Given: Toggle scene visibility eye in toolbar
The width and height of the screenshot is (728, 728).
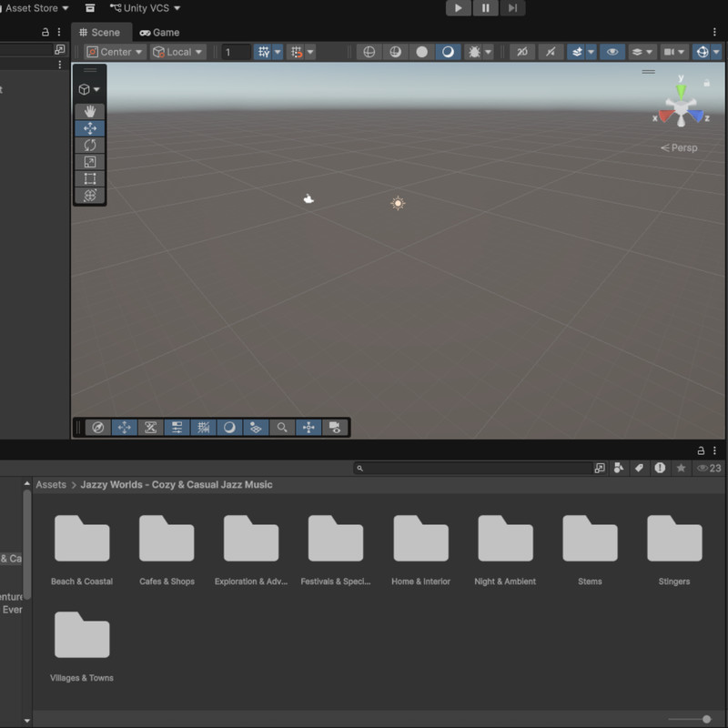Looking at the screenshot, I should coord(612,52).
